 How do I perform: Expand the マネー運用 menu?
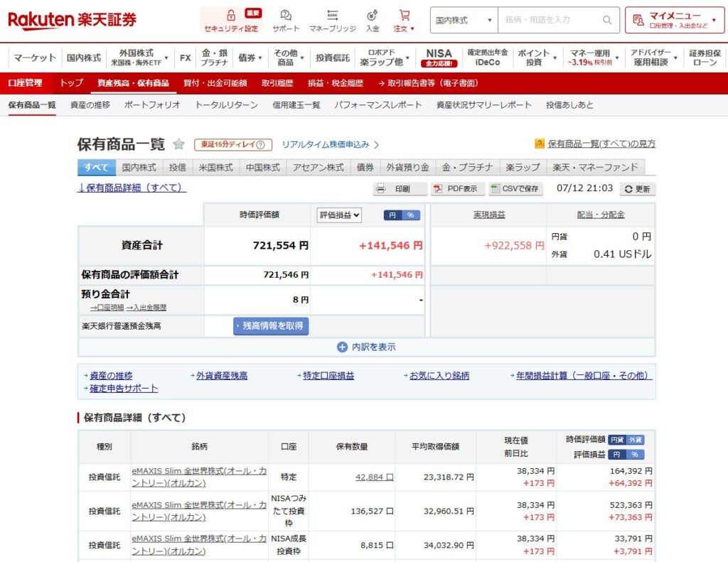593,58
